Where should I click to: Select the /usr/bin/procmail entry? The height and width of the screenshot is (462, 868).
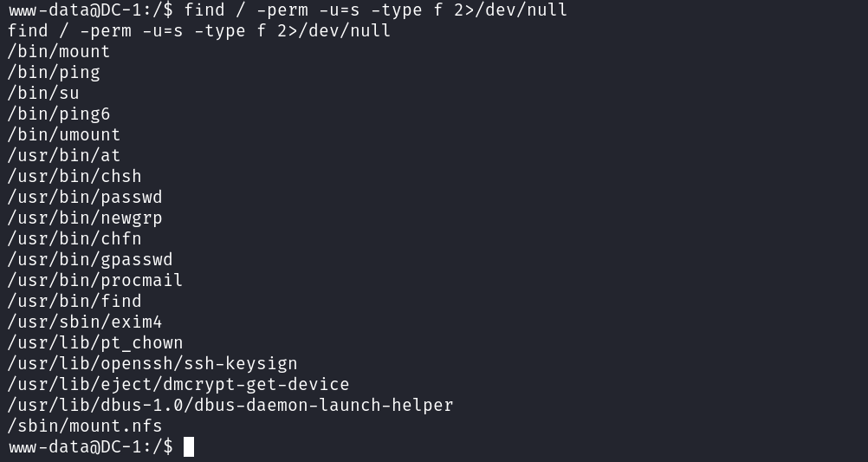click(95, 280)
